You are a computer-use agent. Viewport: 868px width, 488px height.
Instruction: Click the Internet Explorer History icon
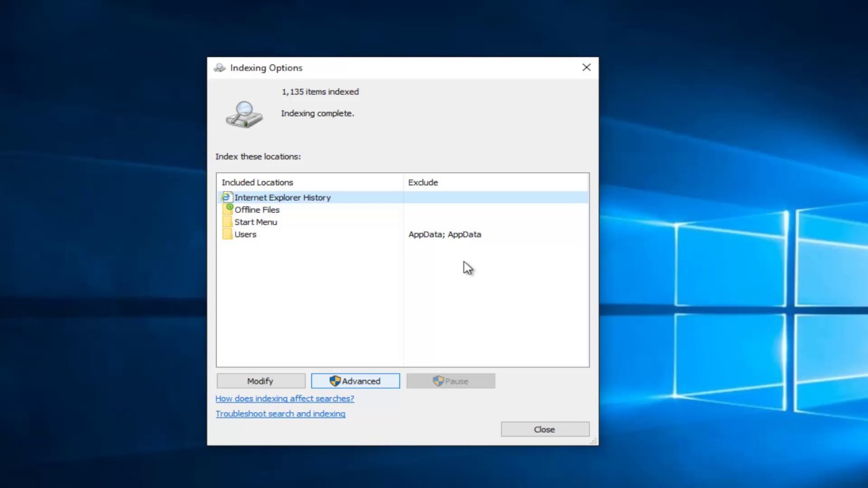coord(226,197)
